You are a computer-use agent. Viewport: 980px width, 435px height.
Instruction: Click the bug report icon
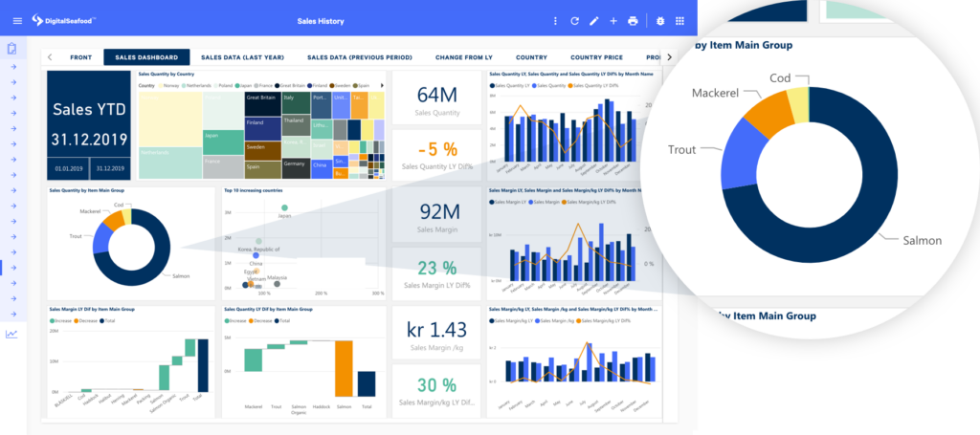pos(660,21)
